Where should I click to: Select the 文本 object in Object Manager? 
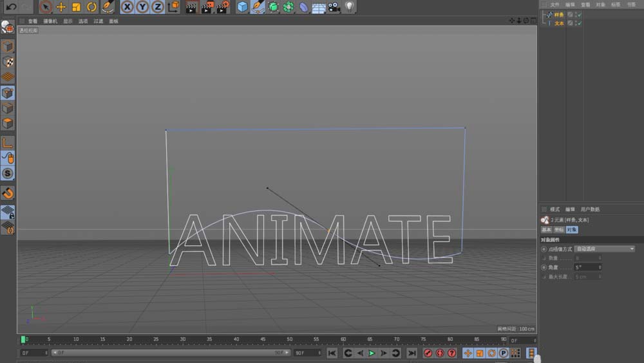tap(559, 23)
